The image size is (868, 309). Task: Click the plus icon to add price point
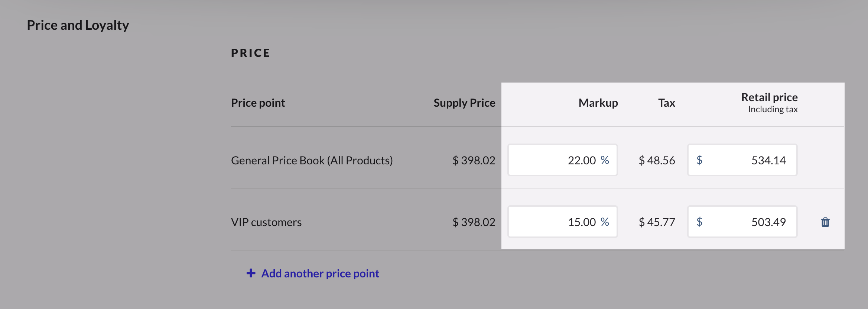click(251, 273)
